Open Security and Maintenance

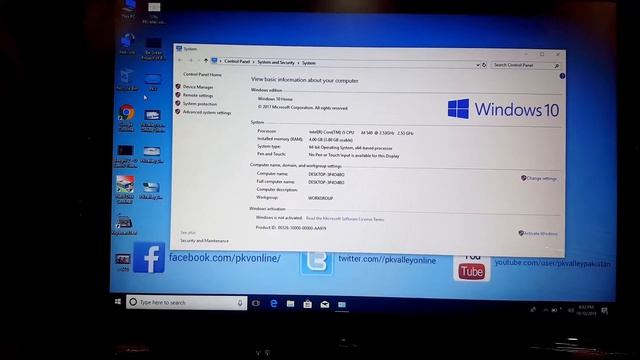(204, 241)
